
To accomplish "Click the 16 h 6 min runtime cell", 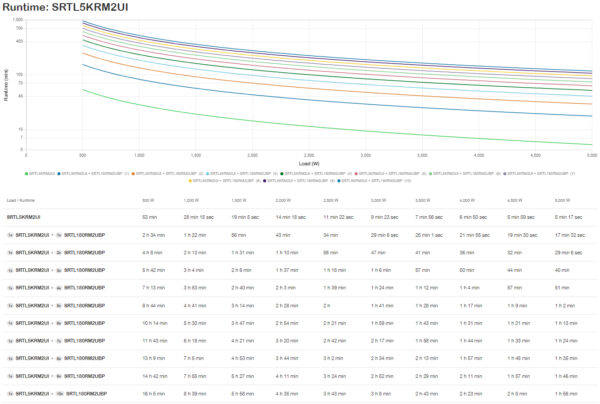I will pos(153,394).
